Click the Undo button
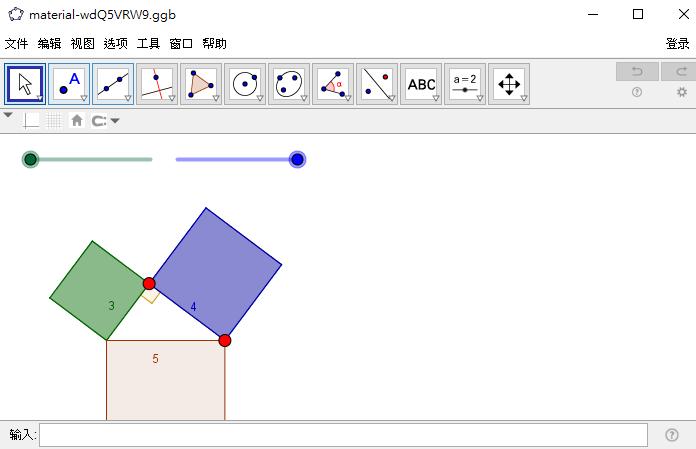 637,71
